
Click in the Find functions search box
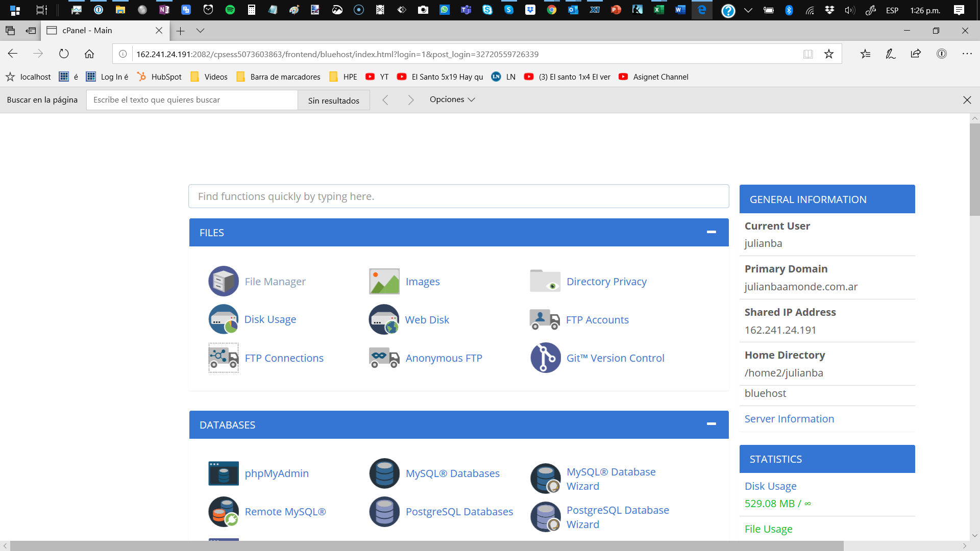coord(458,196)
